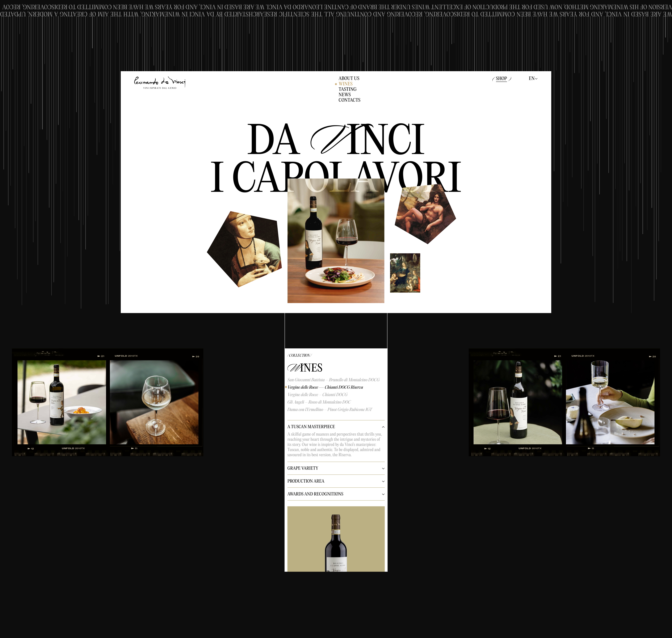Click the Leonardo da Vinci logo
Screen dimensions: 672x638
160,83
